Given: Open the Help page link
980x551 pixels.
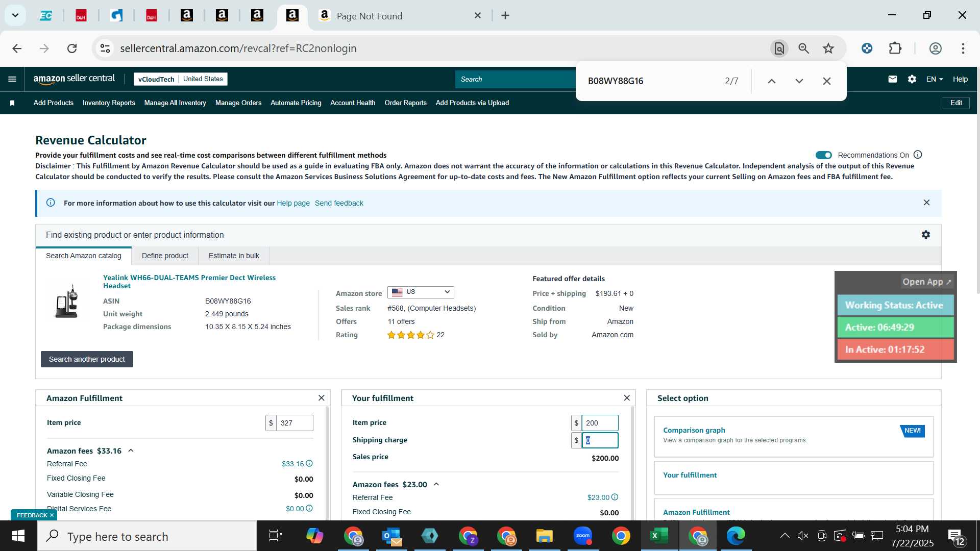Looking at the screenshot, I should (x=293, y=203).
